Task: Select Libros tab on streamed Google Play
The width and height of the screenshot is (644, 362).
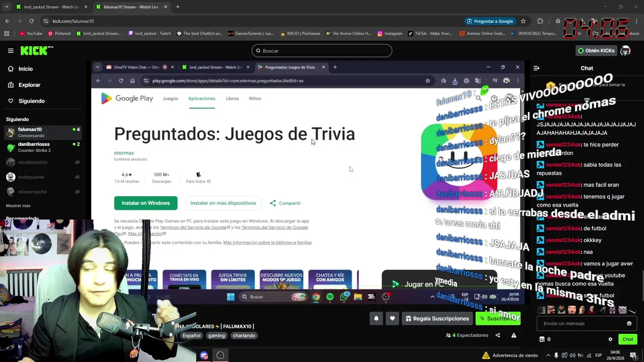Action: pos(232,99)
